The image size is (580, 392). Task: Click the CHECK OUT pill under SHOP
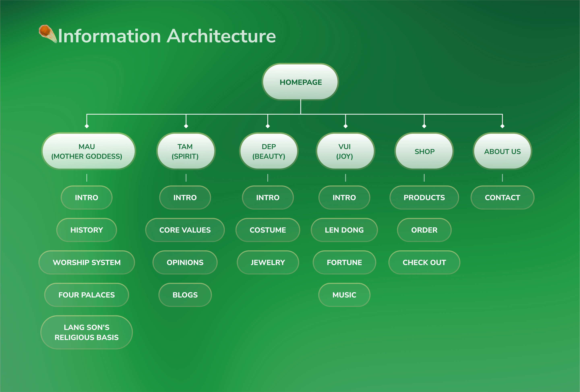click(424, 262)
